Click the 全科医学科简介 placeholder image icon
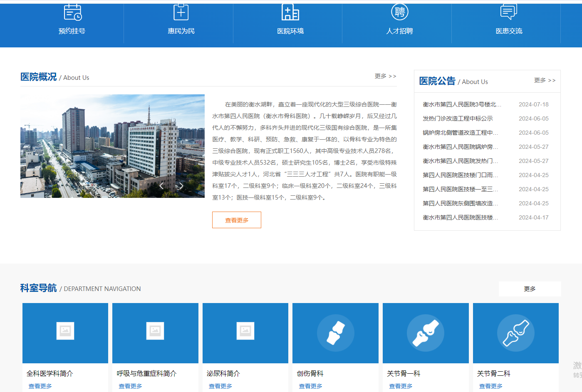This screenshot has width=582, height=392. (x=65, y=331)
